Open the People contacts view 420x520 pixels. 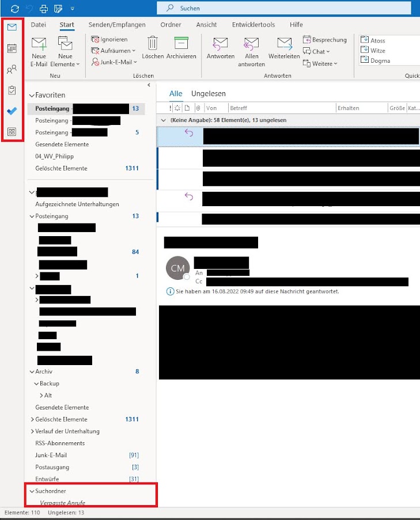(x=12, y=70)
